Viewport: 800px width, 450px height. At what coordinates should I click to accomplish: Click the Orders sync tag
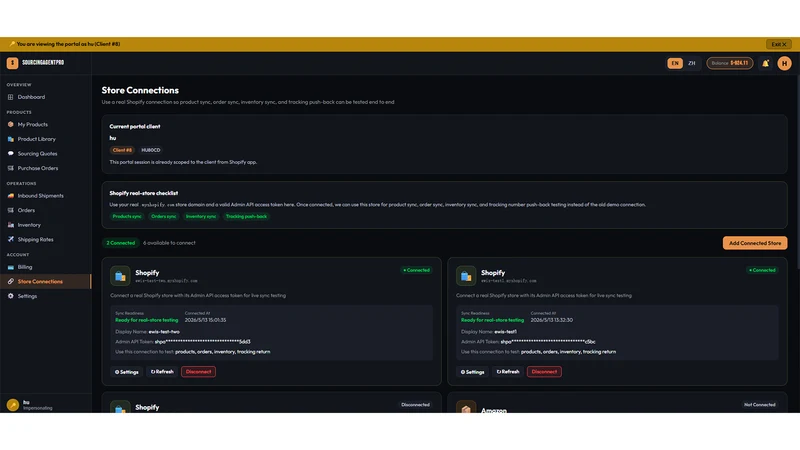164,216
